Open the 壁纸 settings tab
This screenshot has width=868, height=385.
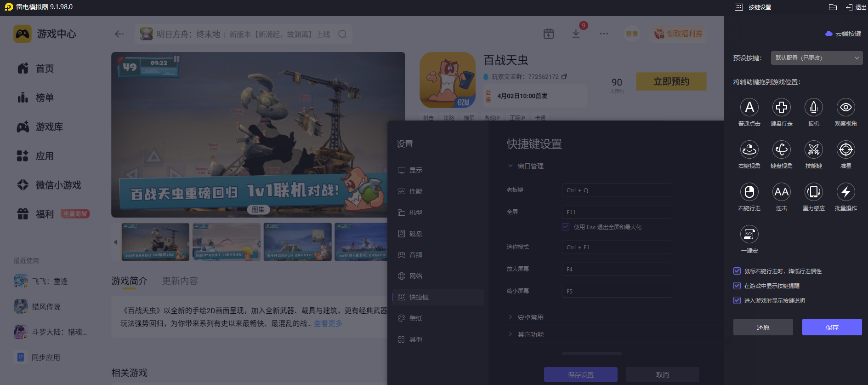pyautogui.click(x=438, y=318)
